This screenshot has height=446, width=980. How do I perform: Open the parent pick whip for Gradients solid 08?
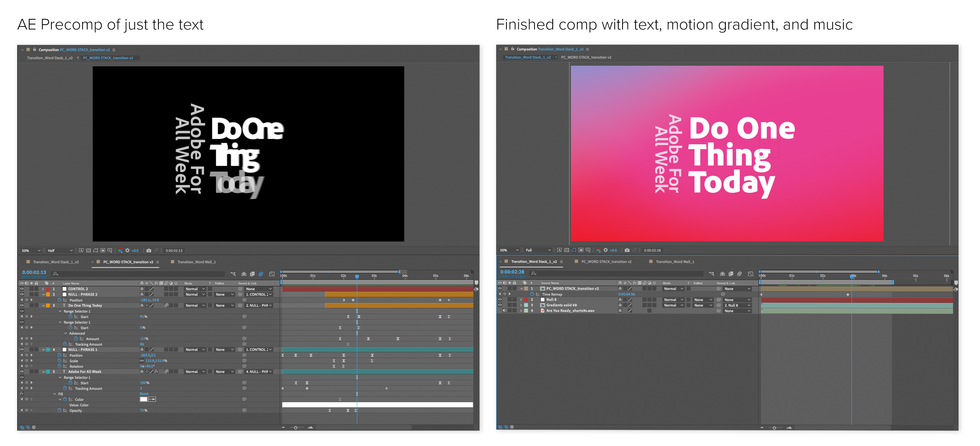point(719,305)
